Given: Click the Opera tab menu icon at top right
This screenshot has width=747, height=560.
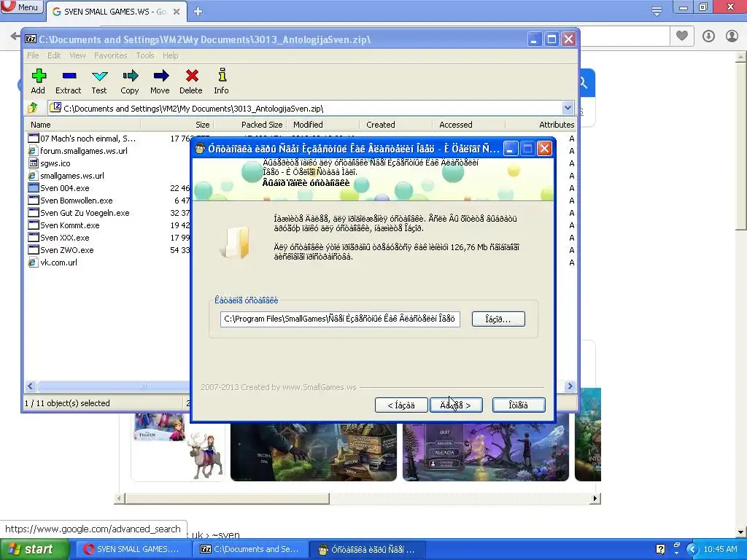Looking at the screenshot, I should [657, 11].
